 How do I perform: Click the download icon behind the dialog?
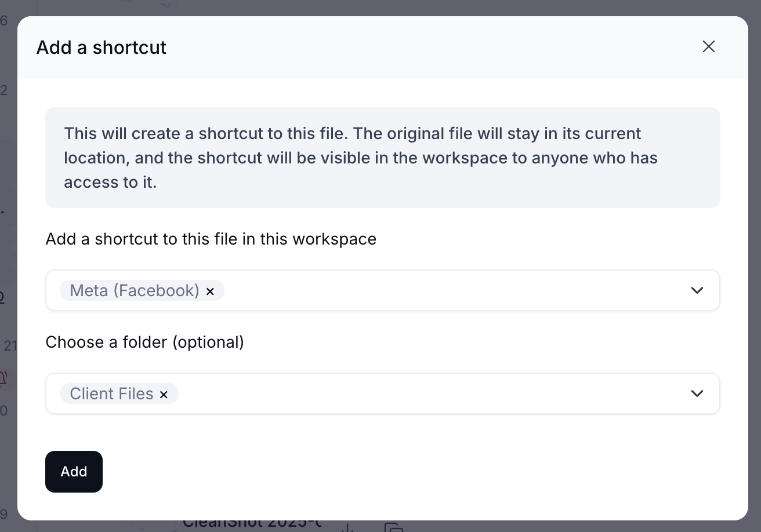tap(347, 527)
